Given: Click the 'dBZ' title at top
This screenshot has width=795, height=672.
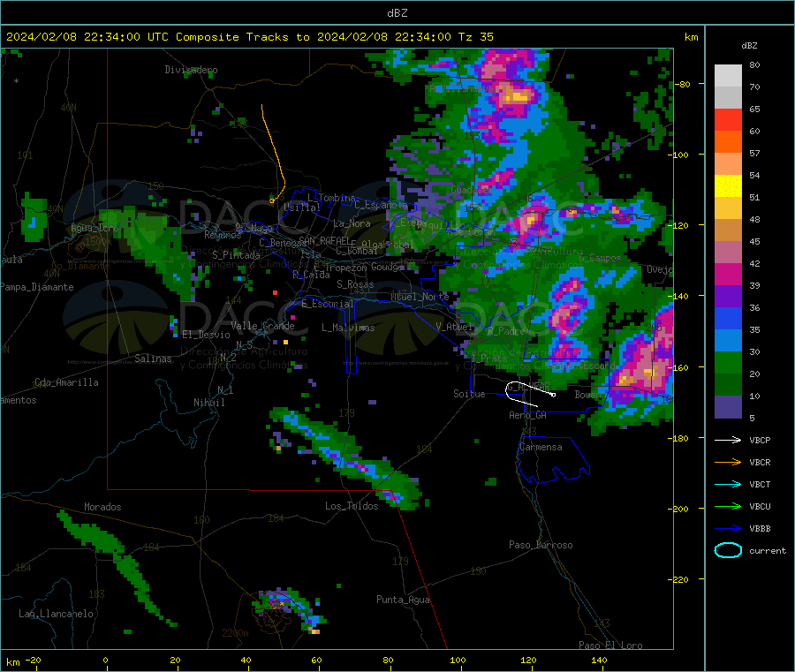Looking at the screenshot, I should (x=397, y=13).
